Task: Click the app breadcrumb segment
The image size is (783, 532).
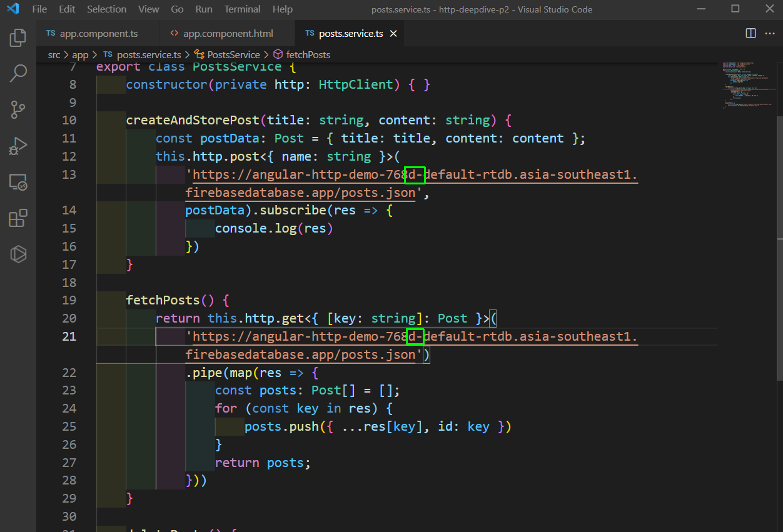Action: (x=81, y=55)
